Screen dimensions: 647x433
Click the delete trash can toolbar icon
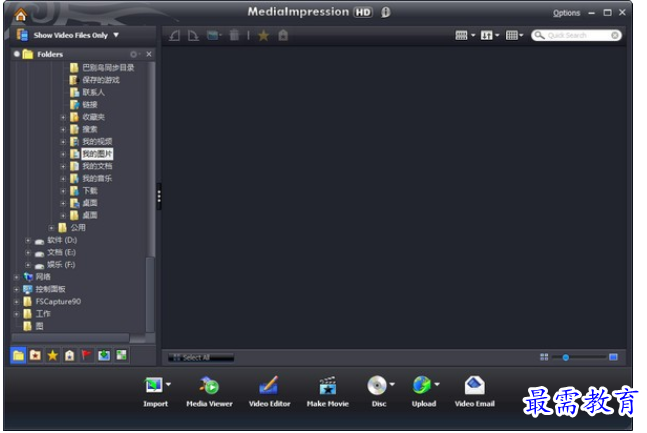(234, 35)
